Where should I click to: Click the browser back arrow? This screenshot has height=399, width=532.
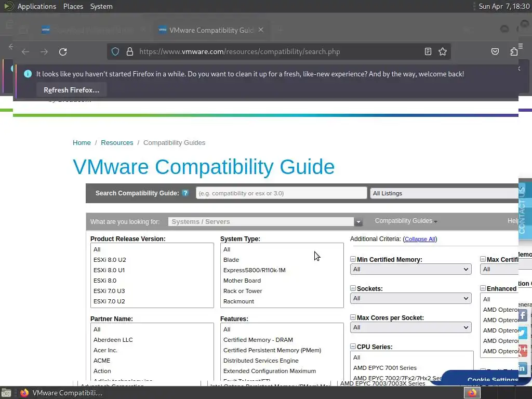click(x=25, y=52)
